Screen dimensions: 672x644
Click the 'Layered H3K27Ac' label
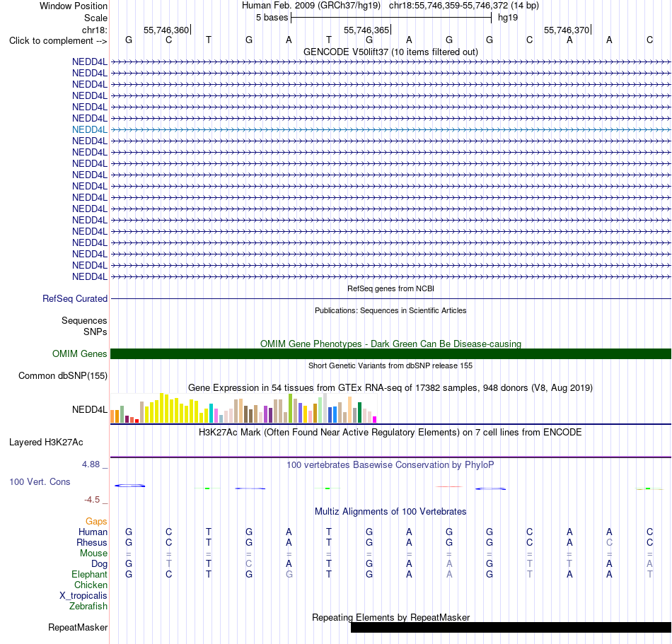[46, 442]
